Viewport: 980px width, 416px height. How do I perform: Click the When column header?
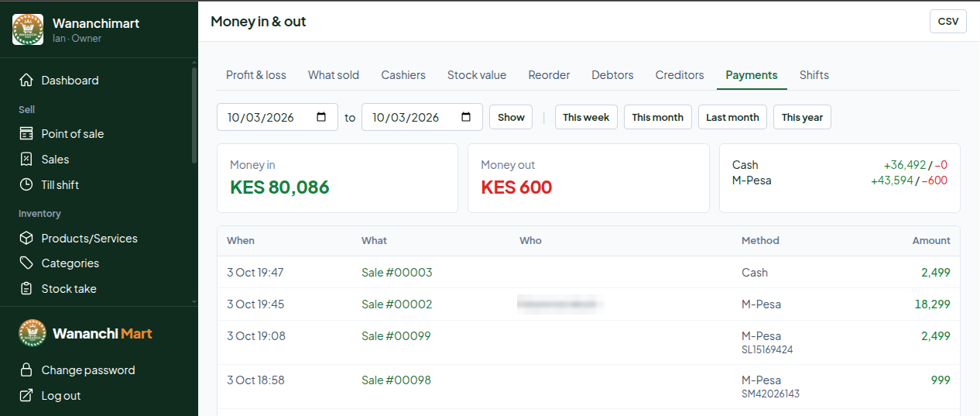coord(241,241)
